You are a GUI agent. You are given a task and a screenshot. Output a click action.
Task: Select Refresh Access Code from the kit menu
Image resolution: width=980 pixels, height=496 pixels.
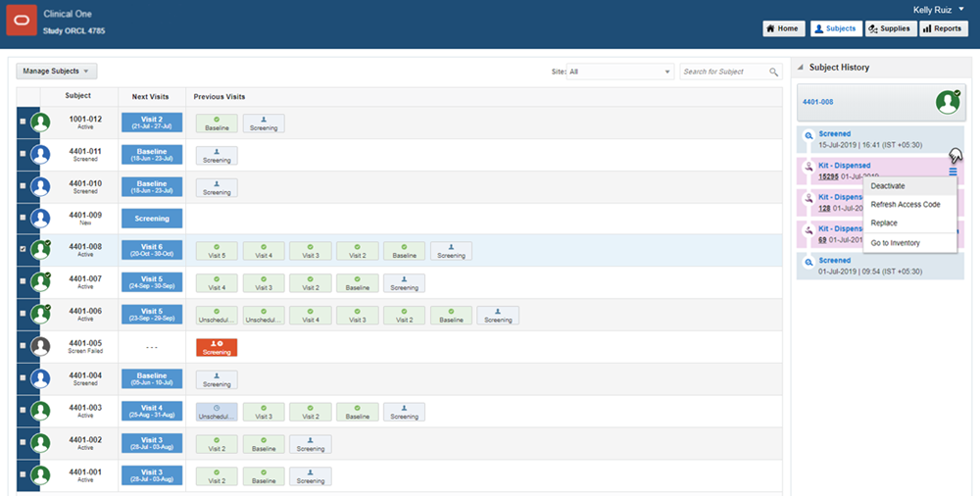909,205
